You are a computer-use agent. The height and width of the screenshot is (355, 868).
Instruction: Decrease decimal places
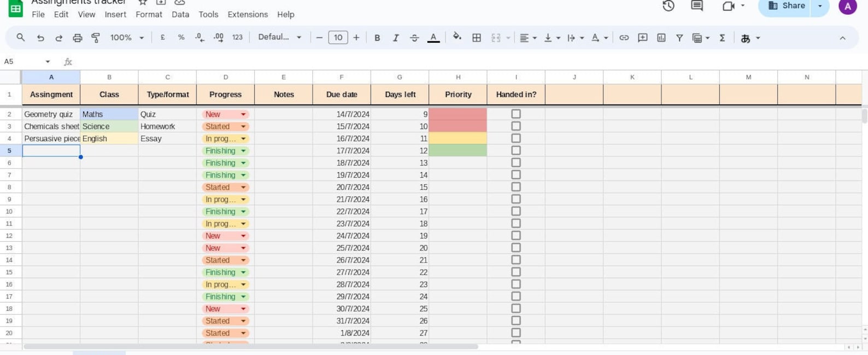coord(200,38)
